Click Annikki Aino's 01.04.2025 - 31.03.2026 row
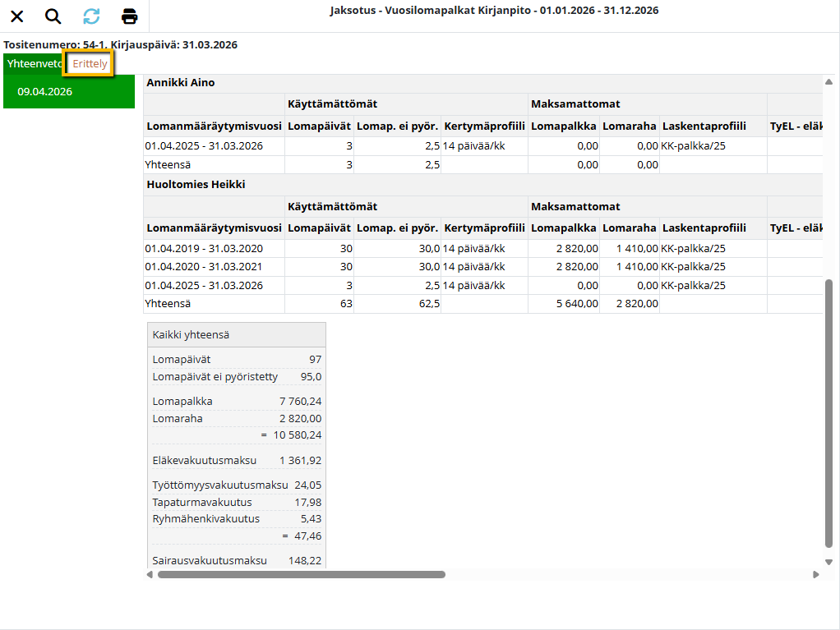Viewport: 840px width, 630px height. tap(482, 145)
